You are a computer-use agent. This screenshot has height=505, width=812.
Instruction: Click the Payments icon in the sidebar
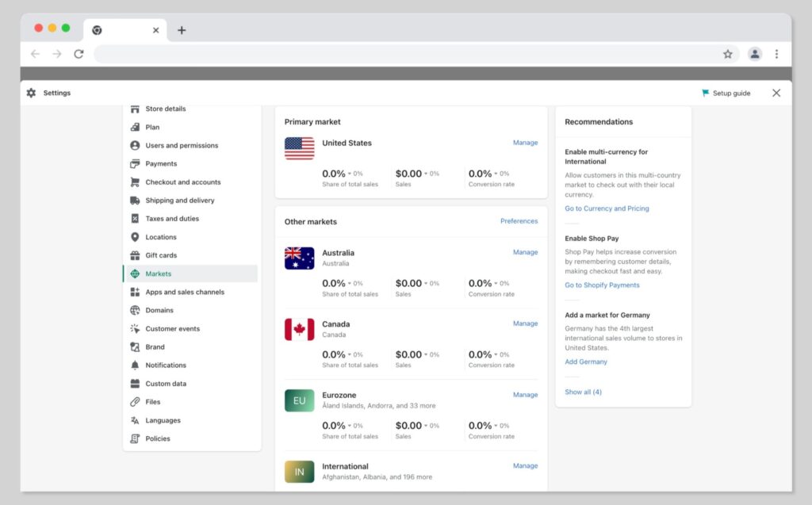(135, 164)
